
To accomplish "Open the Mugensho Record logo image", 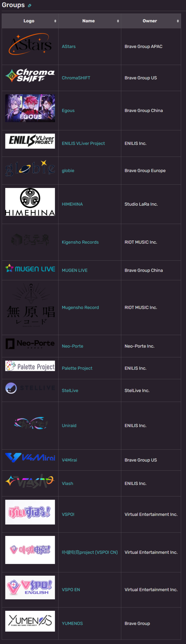I will 30,305.
